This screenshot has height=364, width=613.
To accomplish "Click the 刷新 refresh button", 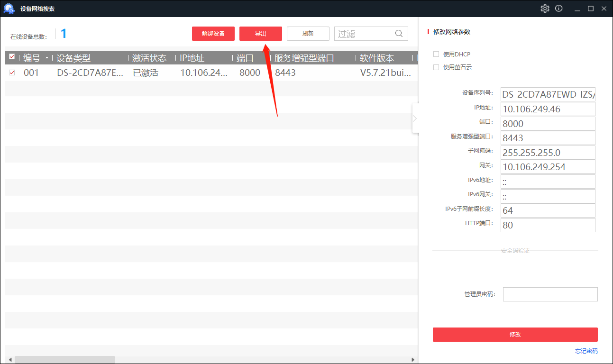I will pyautogui.click(x=308, y=34).
